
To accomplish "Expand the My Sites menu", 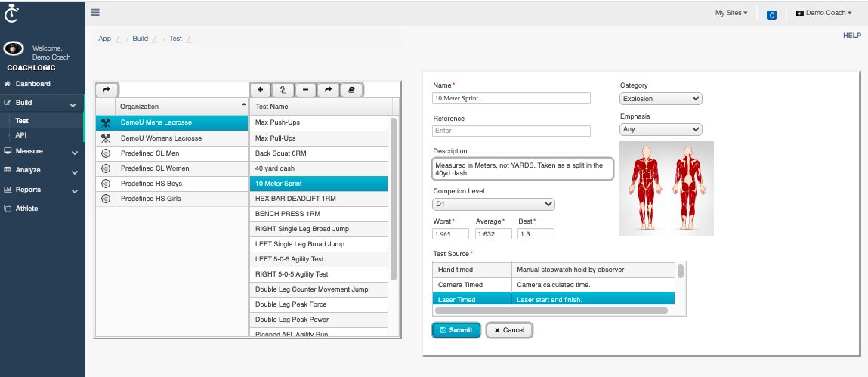I will pyautogui.click(x=731, y=13).
